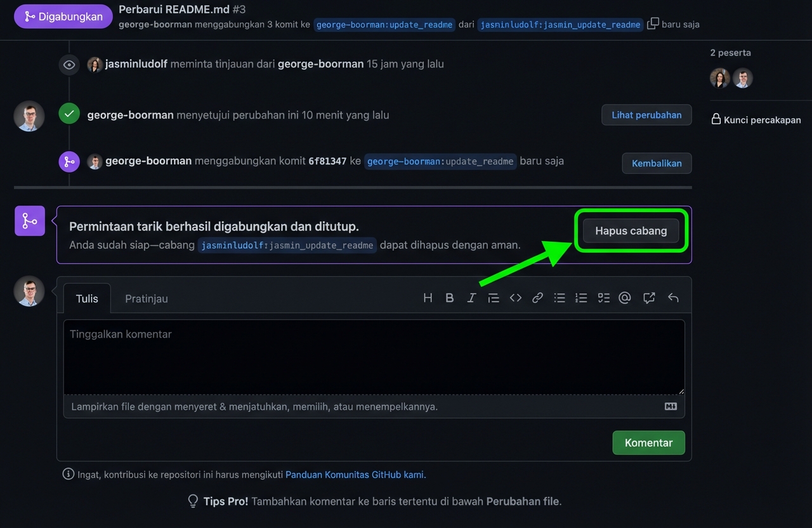
Task: Click the small jasminludolf avatar in the timeline
Action: pyautogui.click(x=95, y=64)
